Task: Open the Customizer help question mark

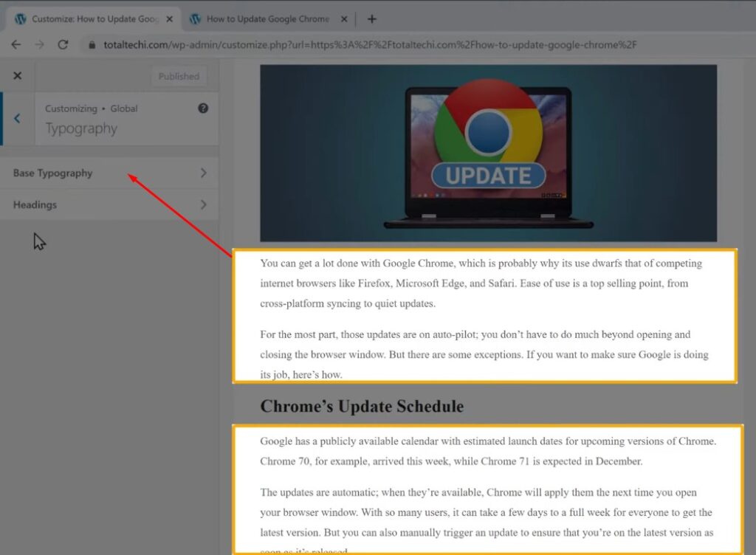Action: (x=203, y=108)
